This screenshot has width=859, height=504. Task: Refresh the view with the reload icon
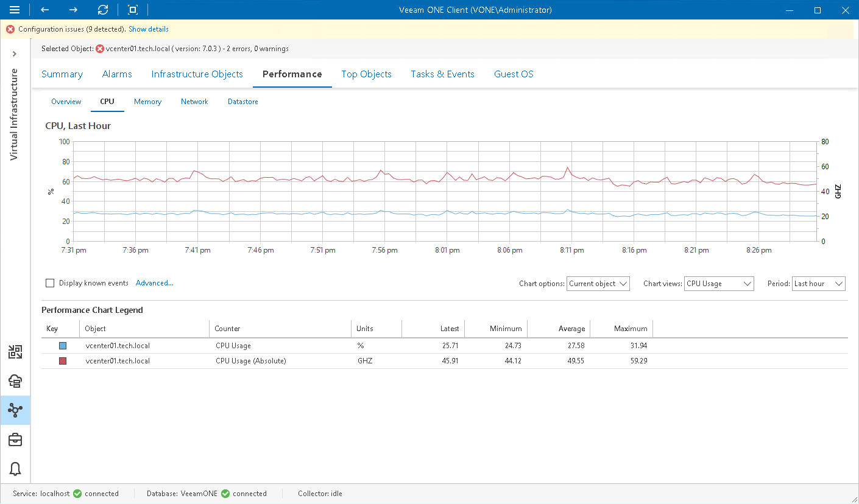[103, 10]
